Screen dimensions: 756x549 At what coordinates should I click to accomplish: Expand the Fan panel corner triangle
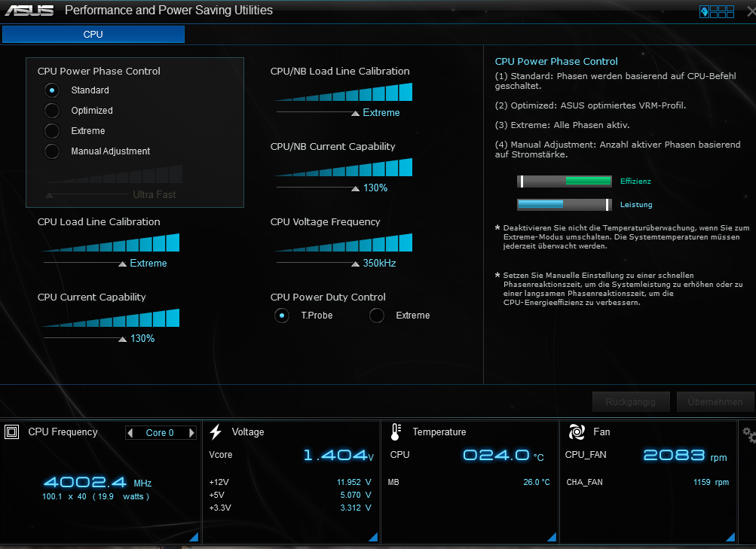730,536
